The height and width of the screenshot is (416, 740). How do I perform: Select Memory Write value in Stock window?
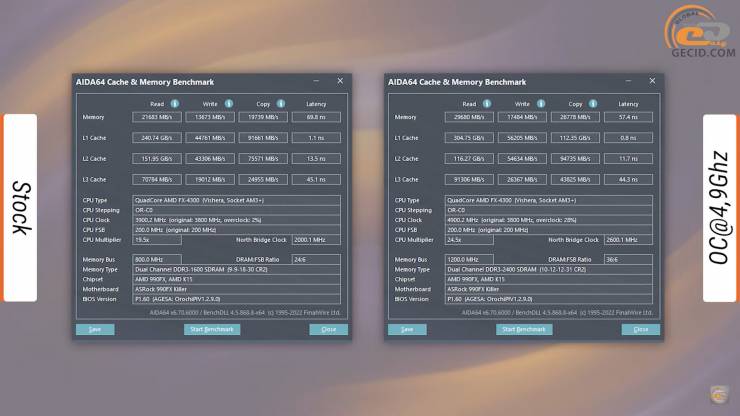coord(210,117)
